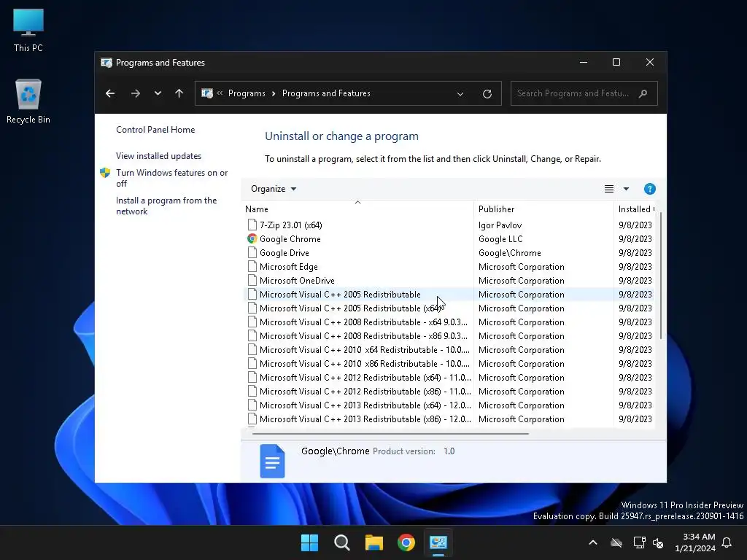Open View installed updates link
Viewport: 747px width, 560px height.
(x=158, y=156)
